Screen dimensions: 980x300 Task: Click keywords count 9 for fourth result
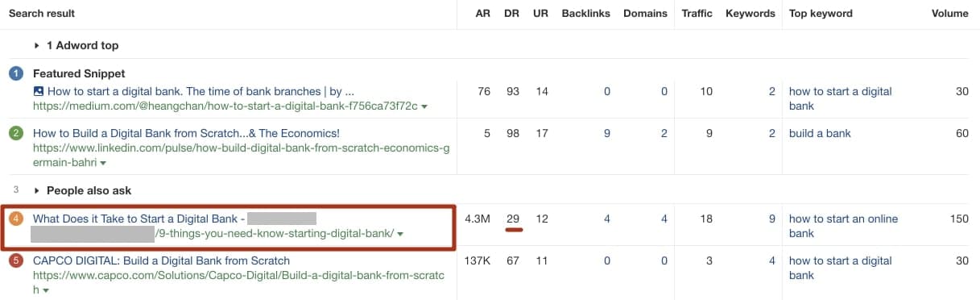(771, 219)
